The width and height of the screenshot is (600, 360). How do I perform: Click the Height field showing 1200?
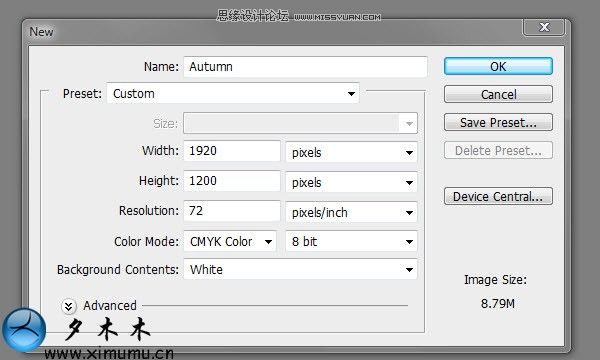232,181
